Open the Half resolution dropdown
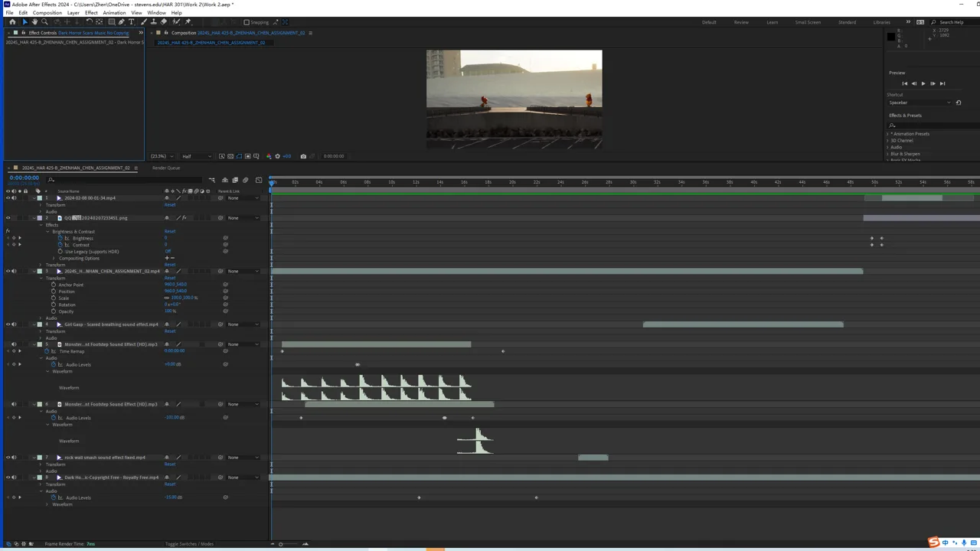The width and height of the screenshot is (980, 551). 196,156
